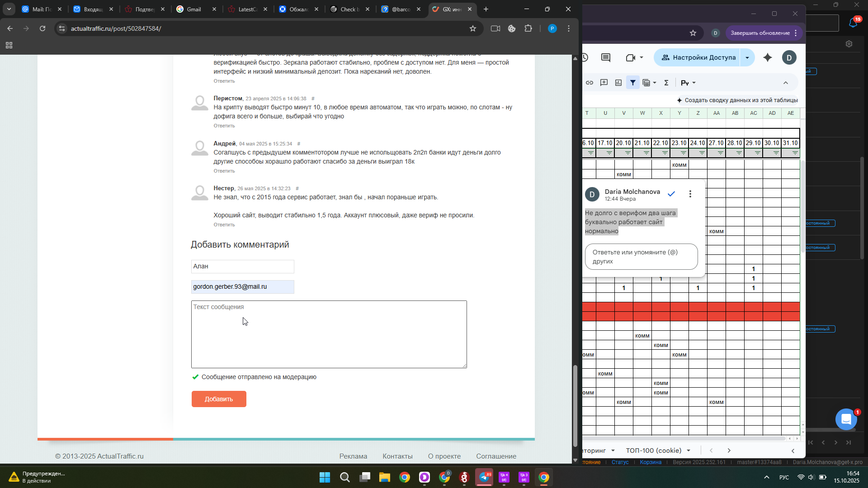This screenshot has height=488, width=868.
Task: Mark Daria Molchanova's comment as resolved
Action: 671,194
